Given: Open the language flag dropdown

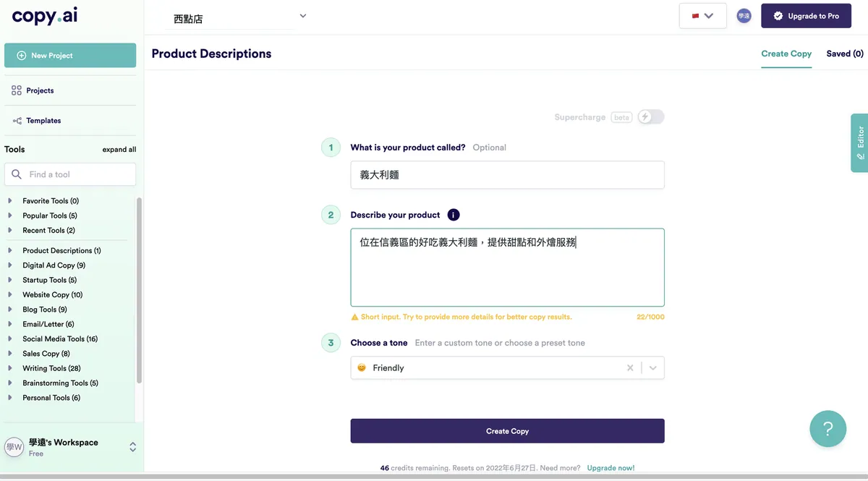Looking at the screenshot, I should [702, 16].
